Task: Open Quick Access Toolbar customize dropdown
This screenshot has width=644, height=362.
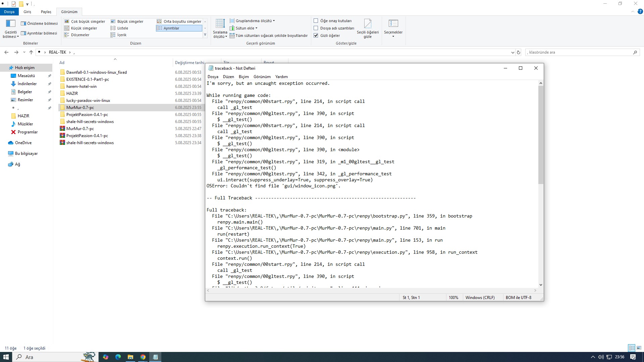Action: [28, 4]
